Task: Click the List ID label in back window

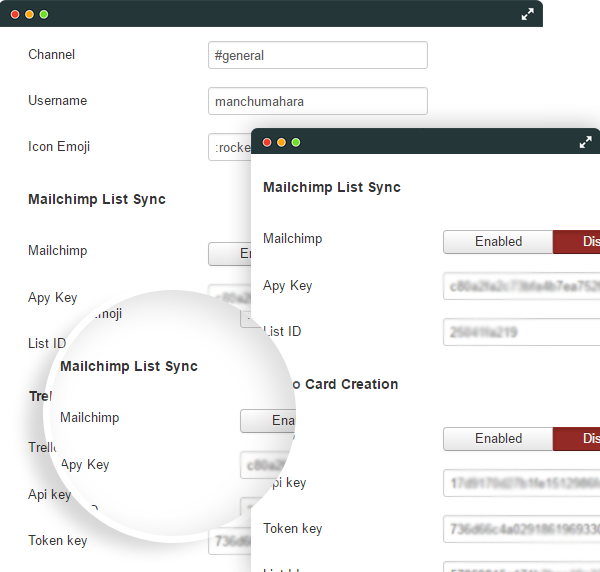Action: 47,343
